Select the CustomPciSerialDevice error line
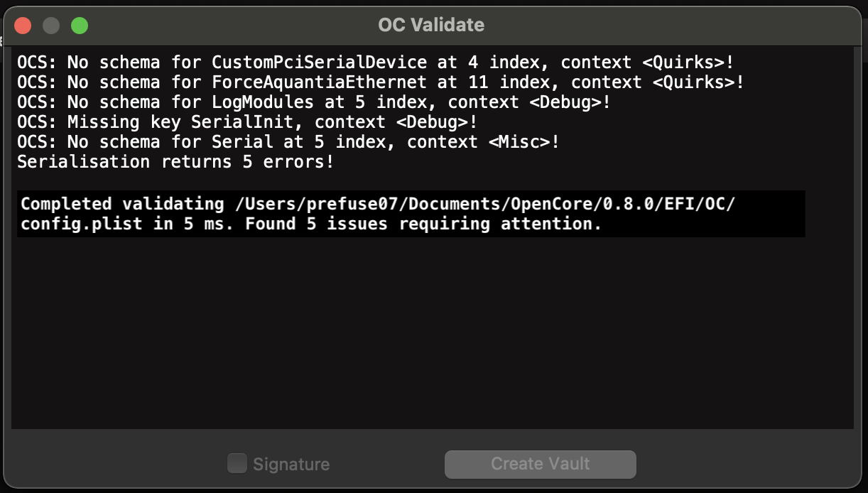 click(x=376, y=63)
